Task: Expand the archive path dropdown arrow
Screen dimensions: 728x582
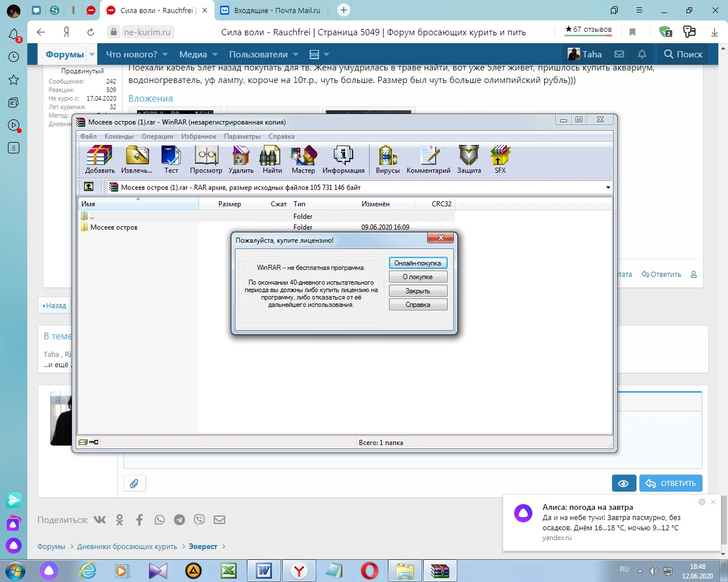Action: pos(608,188)
